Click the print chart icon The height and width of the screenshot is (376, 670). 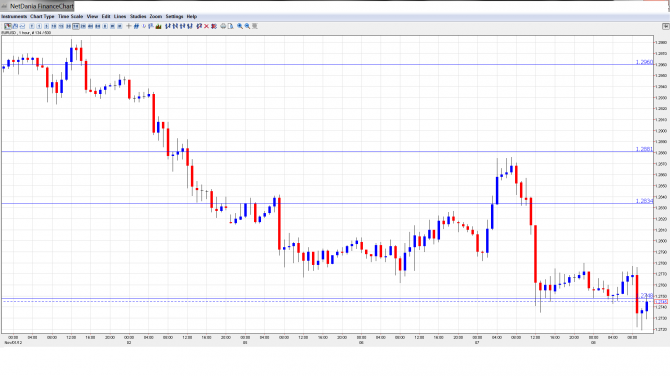[223, 26]
